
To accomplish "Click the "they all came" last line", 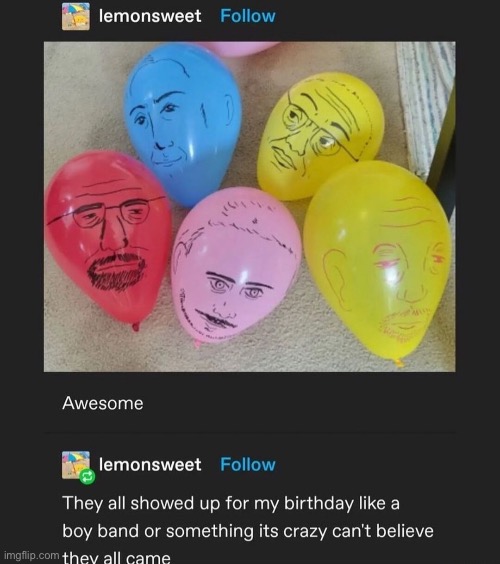I will [x=116, y=557].
